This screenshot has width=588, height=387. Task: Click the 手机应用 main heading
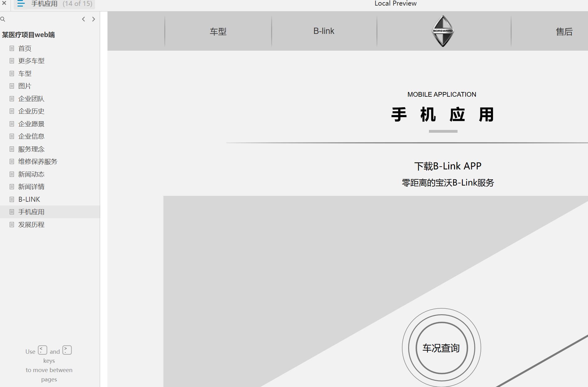pyautogui.click(x=443, y=115)
